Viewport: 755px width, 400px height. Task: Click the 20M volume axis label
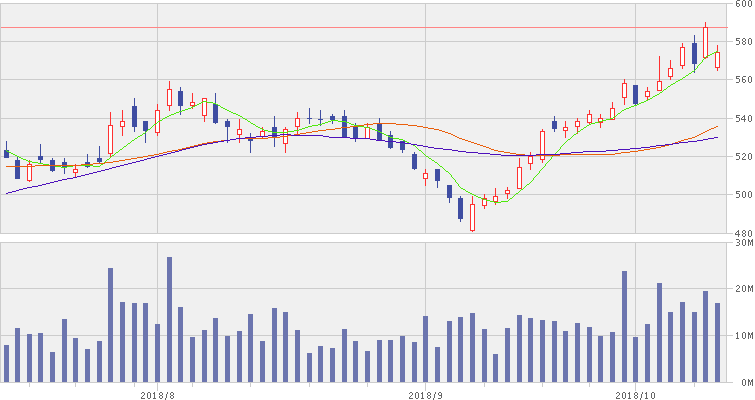tap(743, 288)
